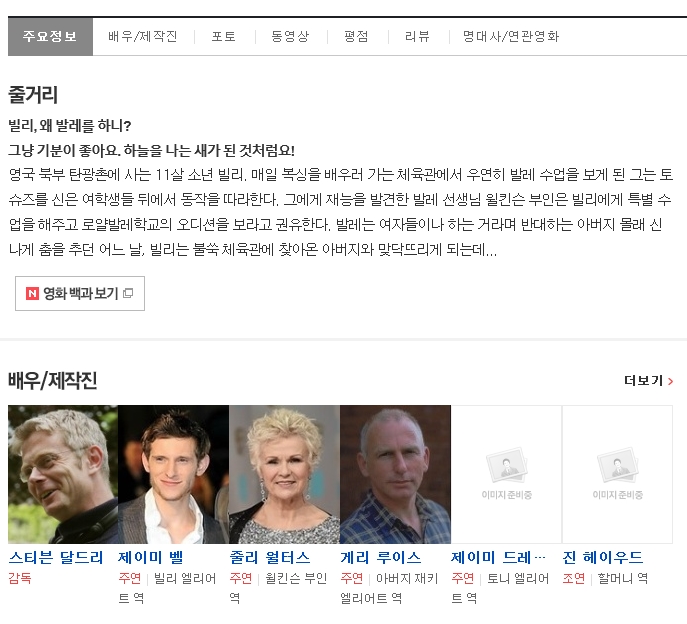The width and height of the screenshot is (687, 624).
Task: Click the 조연 label under 진 헤이우드
Action: pos(574,578)
